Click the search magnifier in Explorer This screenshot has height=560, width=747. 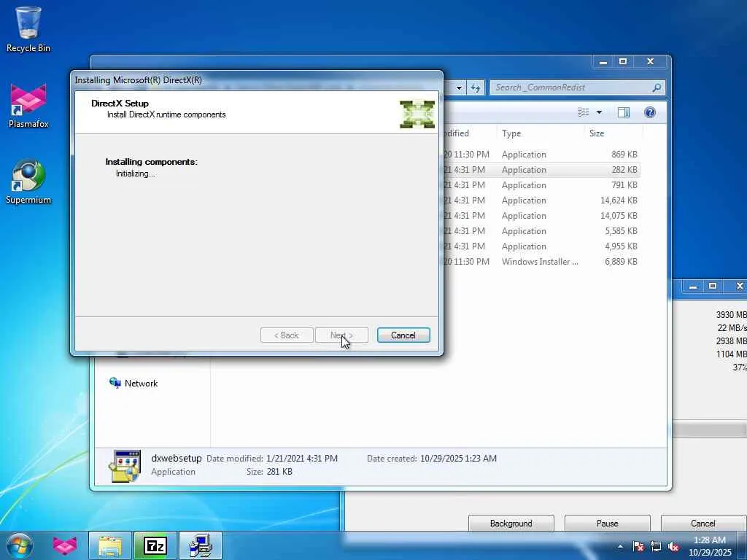(x=657, y=87)
